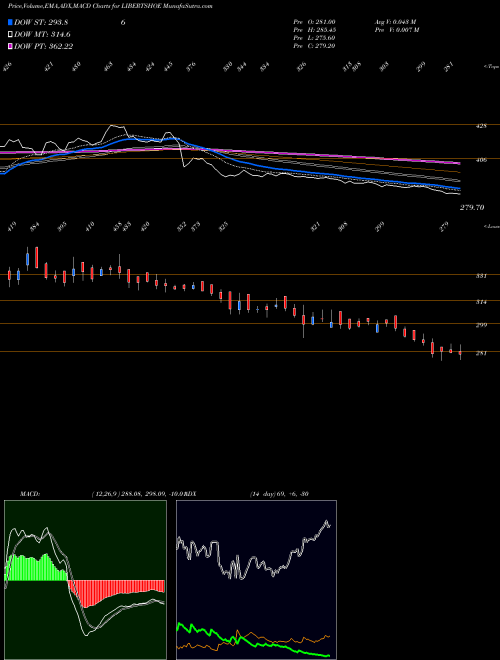Click the 331 candlestick axis label

point(481,276)
